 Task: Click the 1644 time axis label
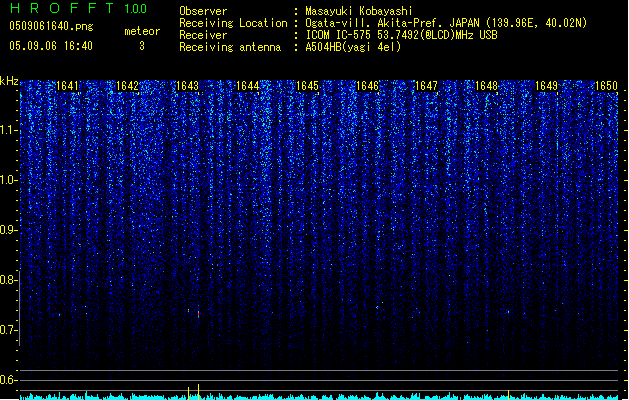pyautogui.click(x=248, y=86)
